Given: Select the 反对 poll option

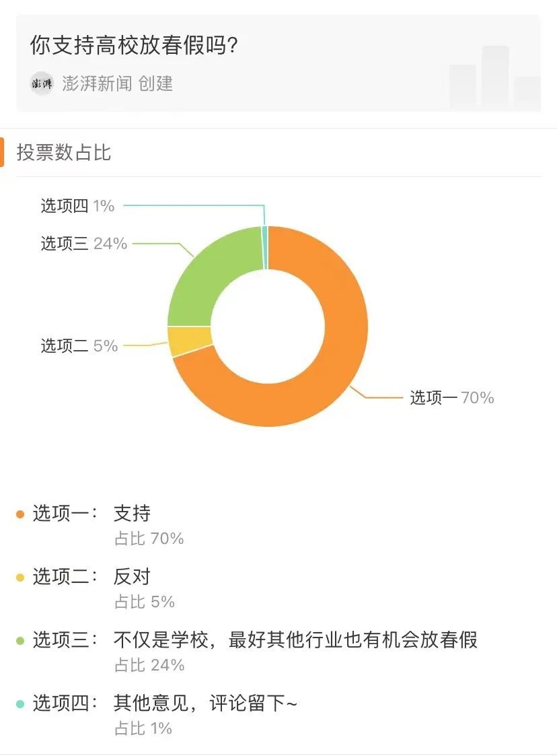Looking at the screenshot, I should 132,577.
